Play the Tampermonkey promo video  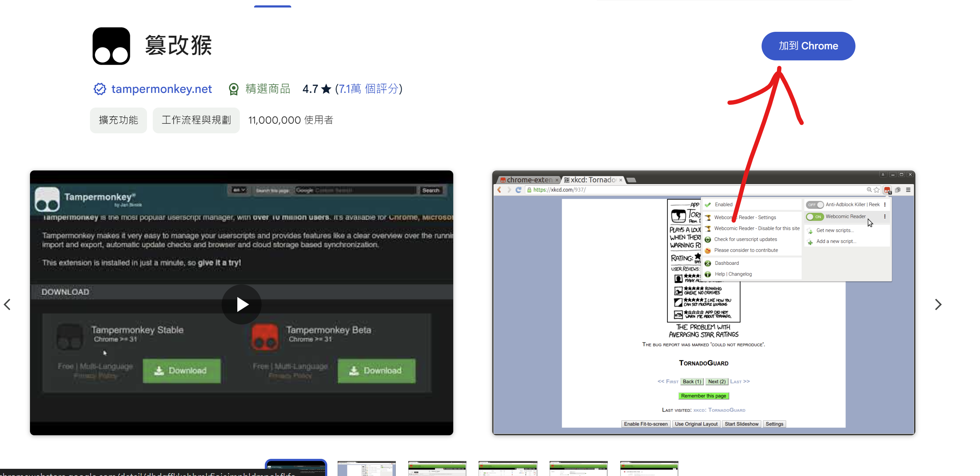pos(241,304)
